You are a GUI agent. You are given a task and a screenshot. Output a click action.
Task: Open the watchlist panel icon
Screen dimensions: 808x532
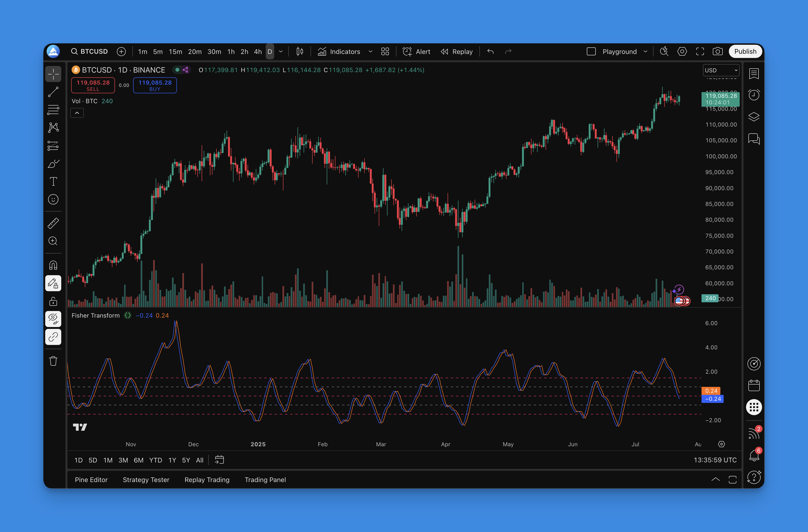click(x=754, y=74)
